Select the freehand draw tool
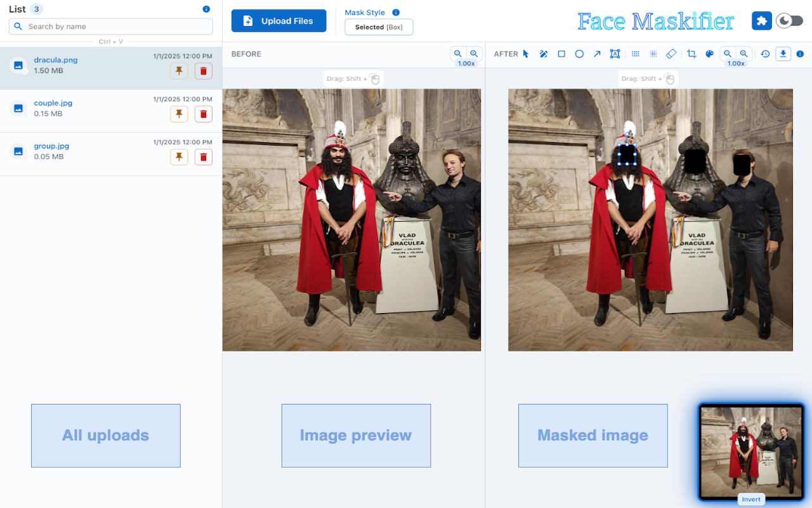812x508 pixels. pyautogui.click(x=543, y=53)
